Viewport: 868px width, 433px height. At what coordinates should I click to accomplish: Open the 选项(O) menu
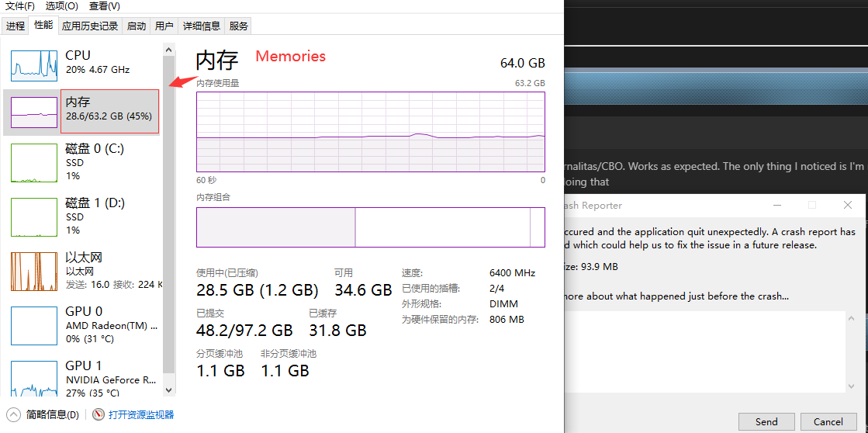[x=62, y=6]
